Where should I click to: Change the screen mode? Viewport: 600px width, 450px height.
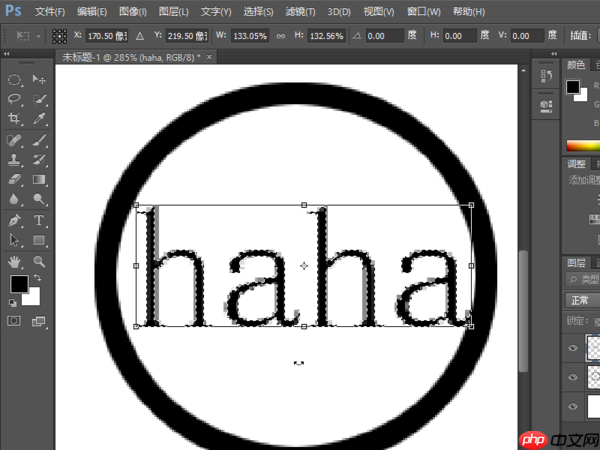39,321
